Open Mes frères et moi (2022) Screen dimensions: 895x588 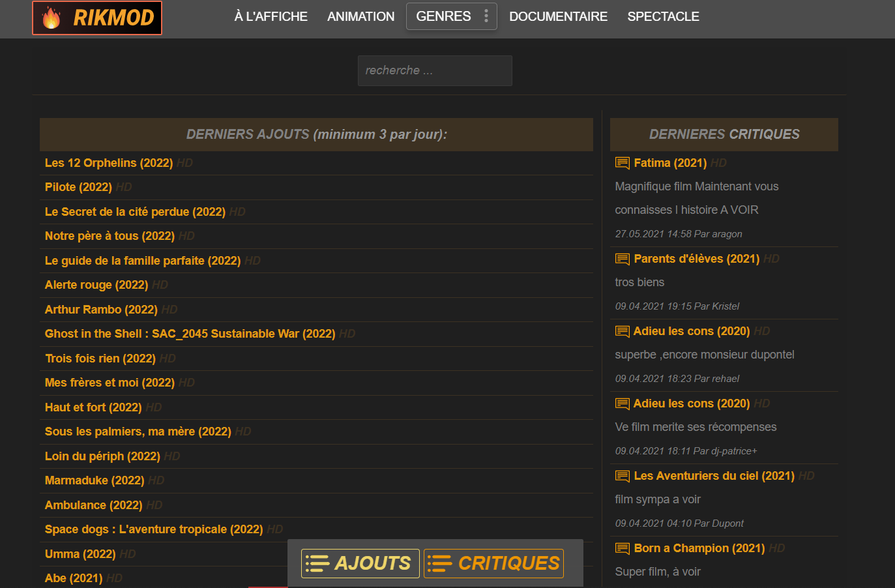tap(110, 383)
